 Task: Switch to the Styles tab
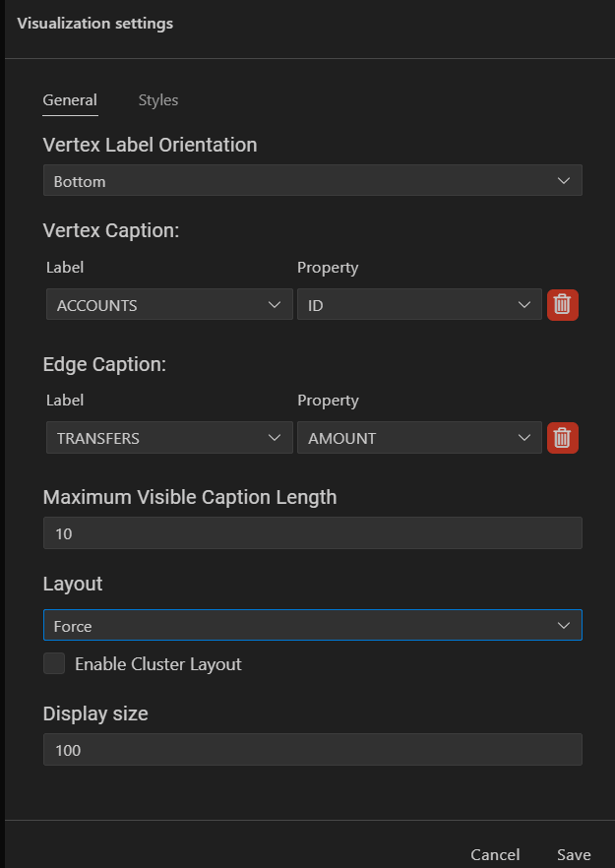(158, 100)
